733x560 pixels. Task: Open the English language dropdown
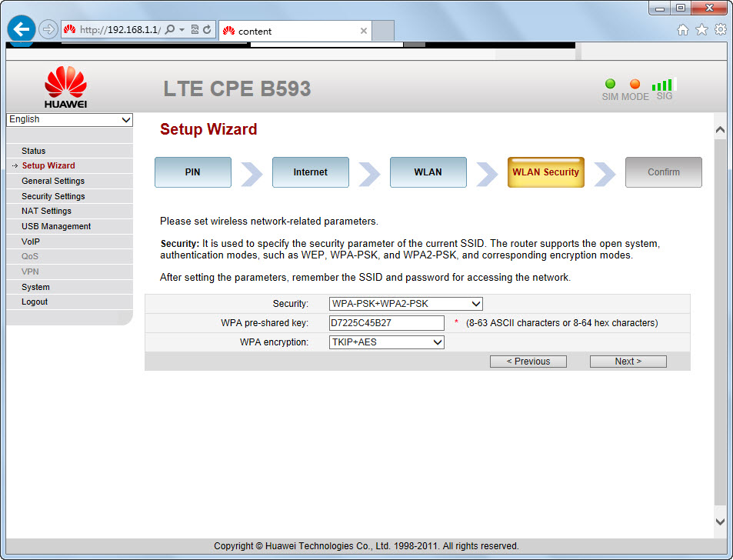[69, 120]
